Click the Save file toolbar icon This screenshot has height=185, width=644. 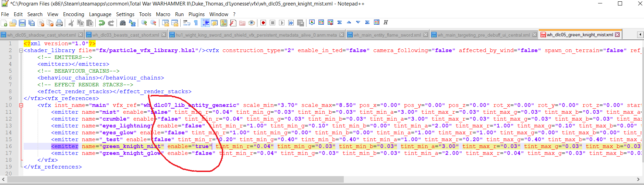(22, 23)
